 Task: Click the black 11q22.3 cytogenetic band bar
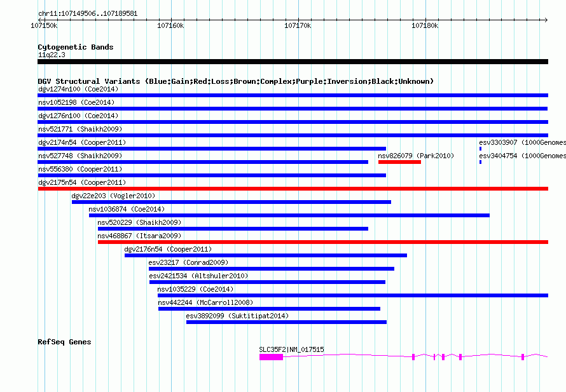pos(293,62)
